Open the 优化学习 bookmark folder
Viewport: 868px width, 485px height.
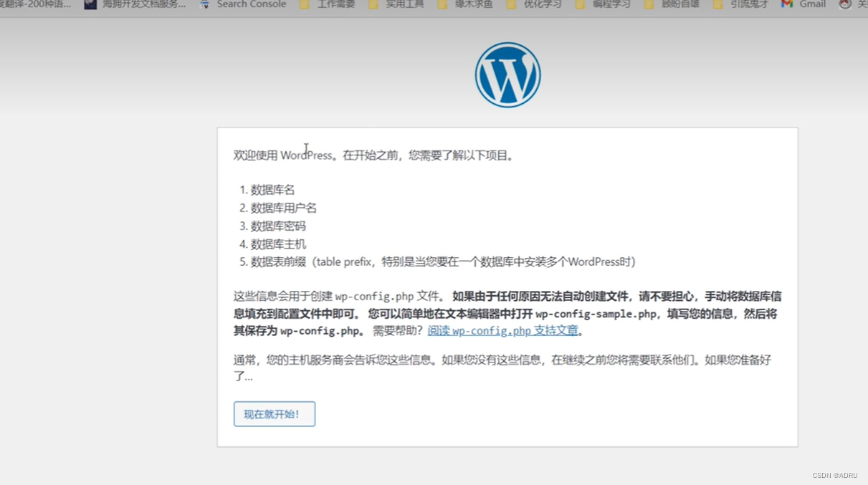tap(534, 4)
